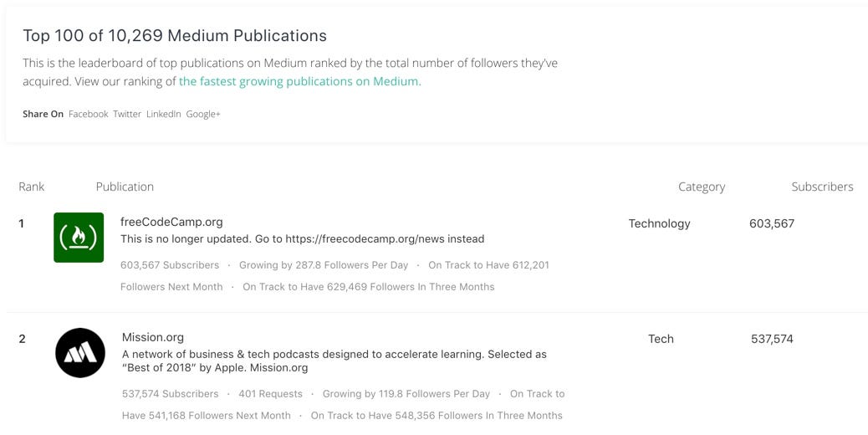Open freeCodeCamp.org publication title
Screen dimensions: 868x435
171,222
